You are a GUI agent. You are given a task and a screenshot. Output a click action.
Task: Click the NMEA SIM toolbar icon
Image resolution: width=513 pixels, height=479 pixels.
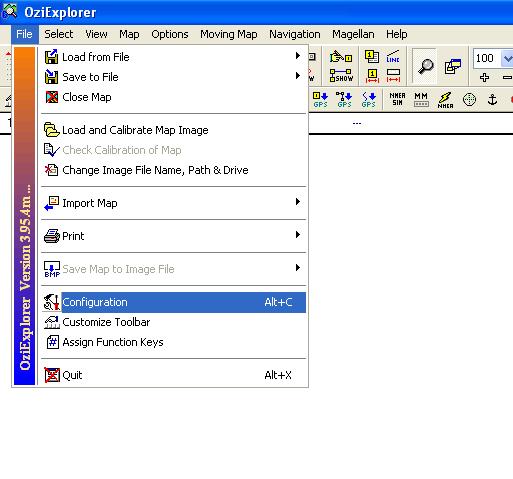pos(397,99)
